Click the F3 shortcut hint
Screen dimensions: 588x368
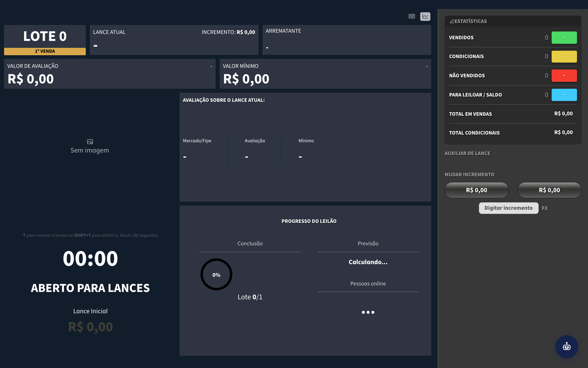545,208
